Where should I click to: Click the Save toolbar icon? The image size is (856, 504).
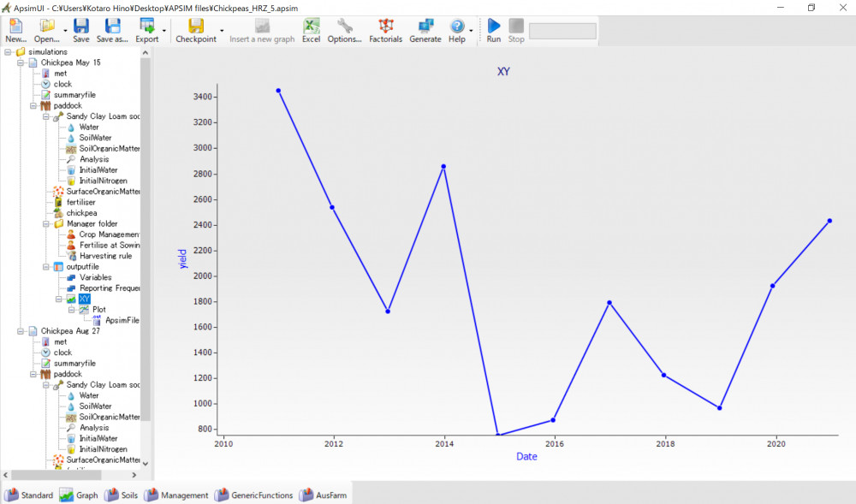coord(80,27)
